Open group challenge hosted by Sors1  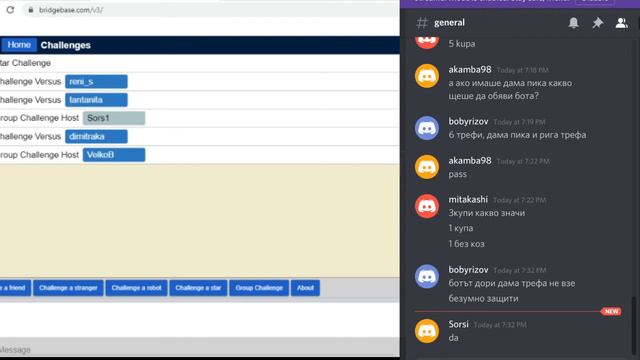pos(113,118)
